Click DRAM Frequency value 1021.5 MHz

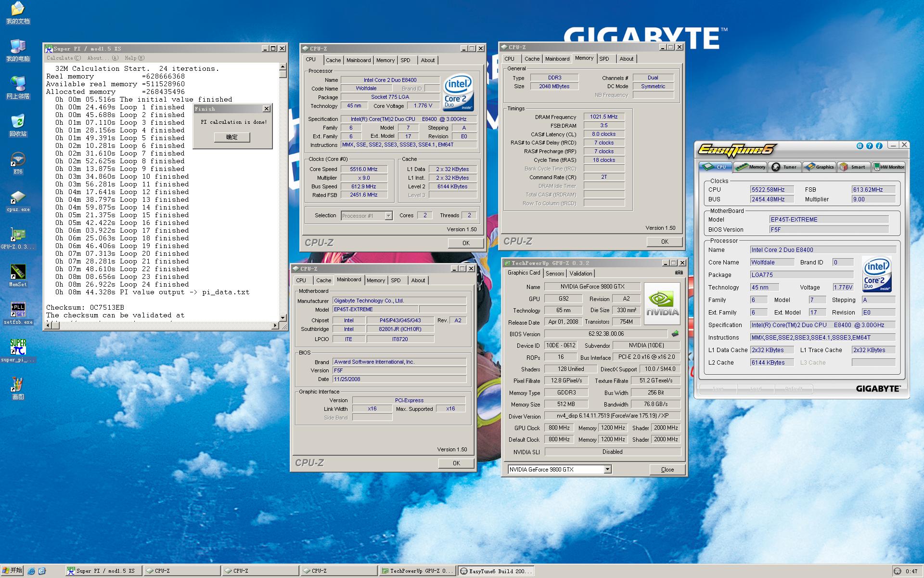coord(604,117)
